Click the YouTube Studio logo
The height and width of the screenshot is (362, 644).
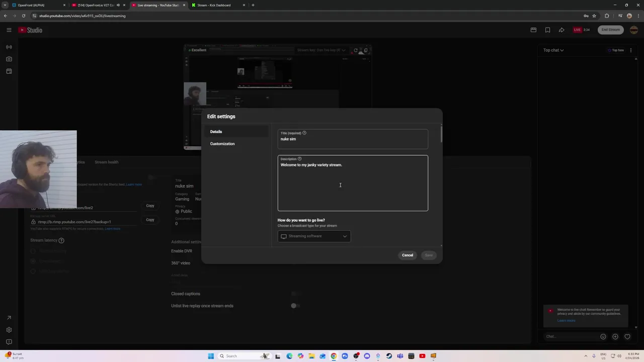click(31, 30)
